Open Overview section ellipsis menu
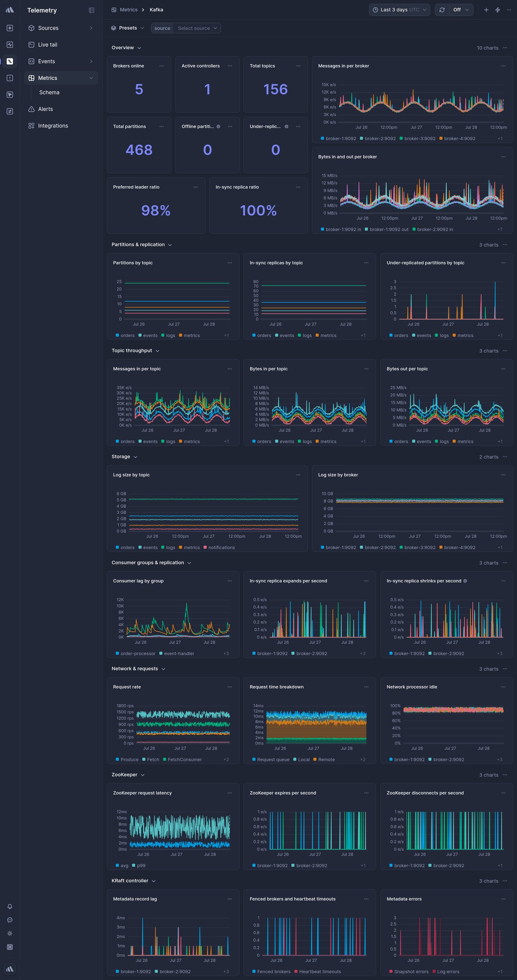 [505, 48]
